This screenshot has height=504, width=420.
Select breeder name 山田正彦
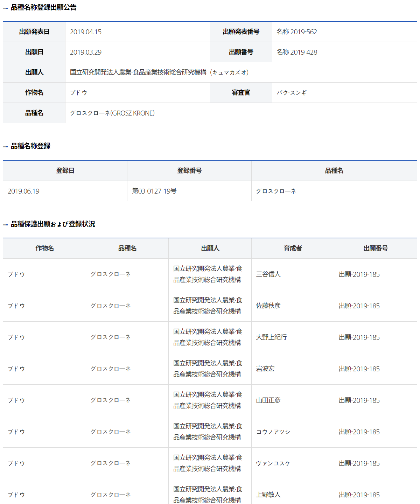pos(268,400)
